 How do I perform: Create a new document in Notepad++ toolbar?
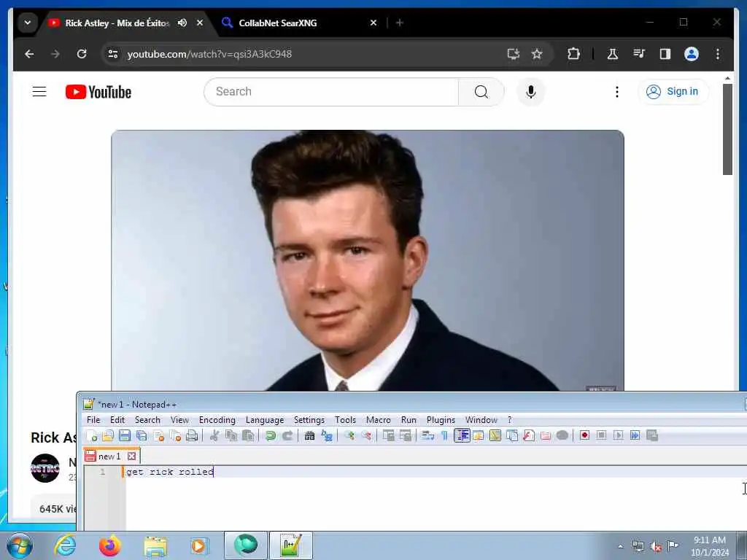[x=91, y=435]
